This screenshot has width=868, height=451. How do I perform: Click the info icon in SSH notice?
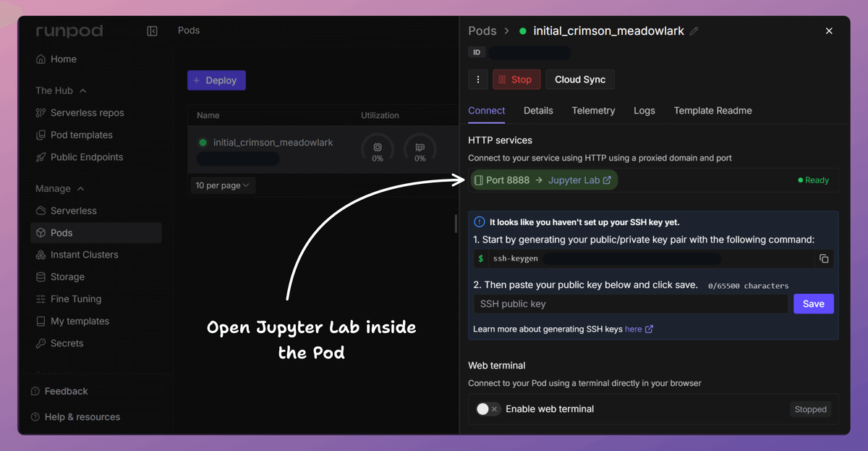(480, 222)
